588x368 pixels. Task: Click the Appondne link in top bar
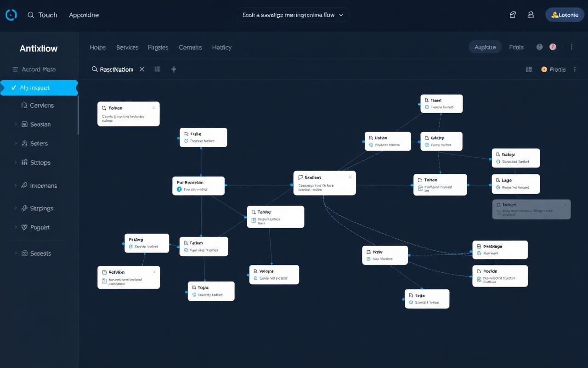[84, 15]
